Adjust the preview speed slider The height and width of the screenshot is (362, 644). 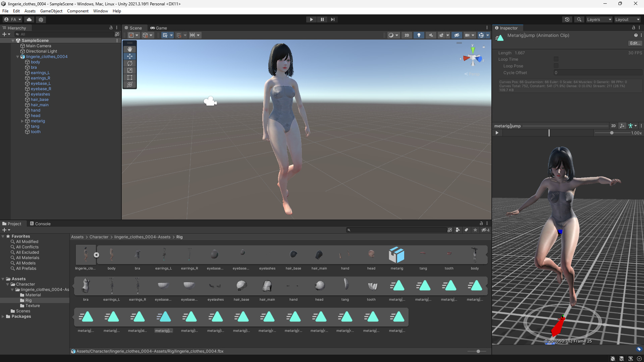612,133
